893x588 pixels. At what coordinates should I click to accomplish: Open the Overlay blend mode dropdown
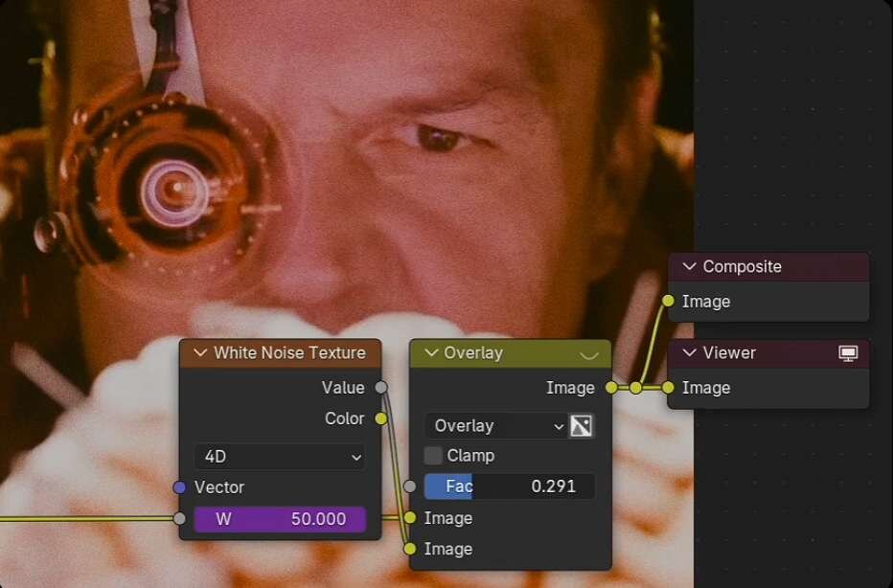[495, 426]
